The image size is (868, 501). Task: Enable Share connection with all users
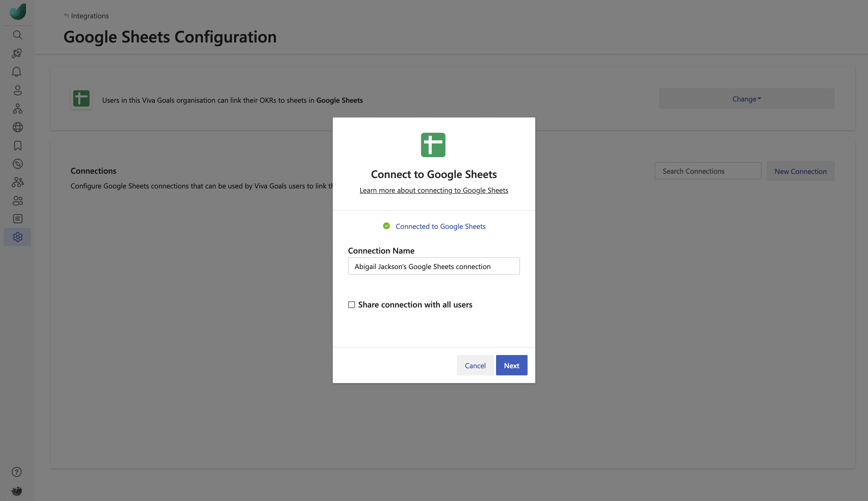pos(351,305)
